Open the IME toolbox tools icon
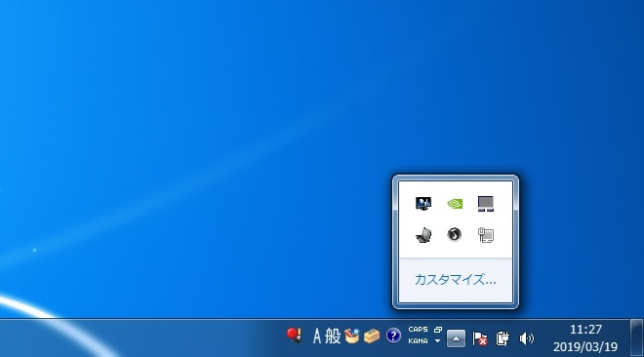 tap(372, 337)
